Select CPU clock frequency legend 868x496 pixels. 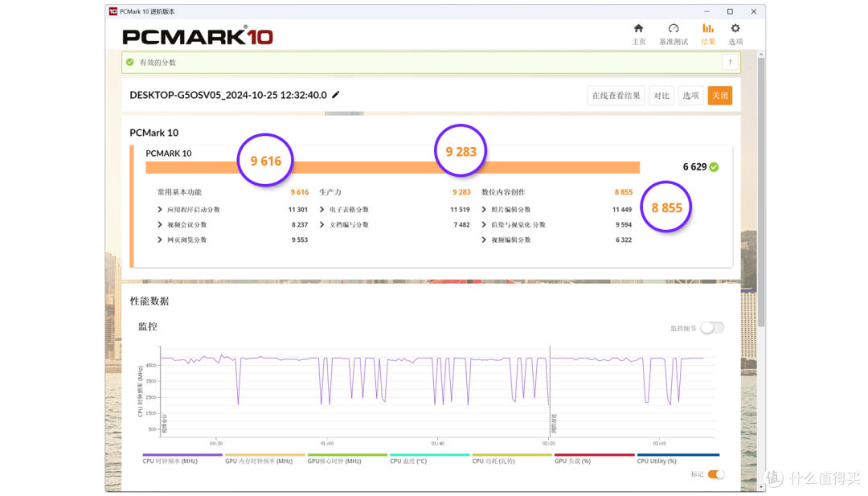[x=182, y=458]
